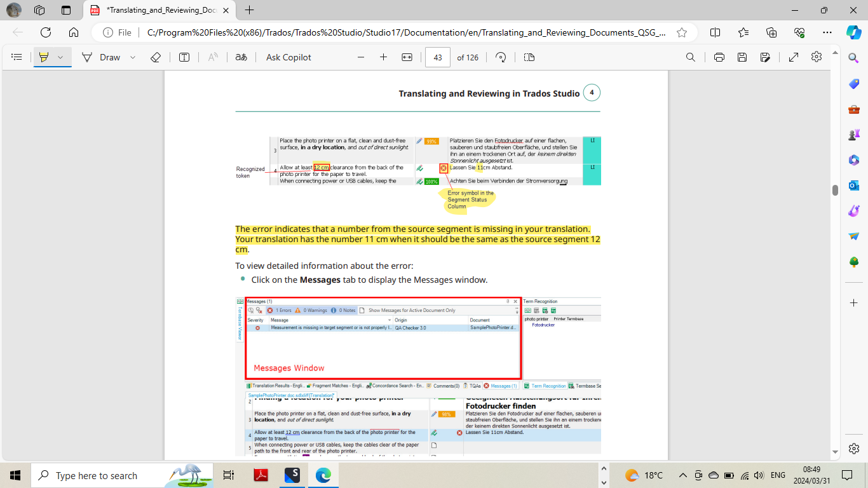Open Split screen view
The width and height of the screenshot is (868, 488).
[715, 32]
